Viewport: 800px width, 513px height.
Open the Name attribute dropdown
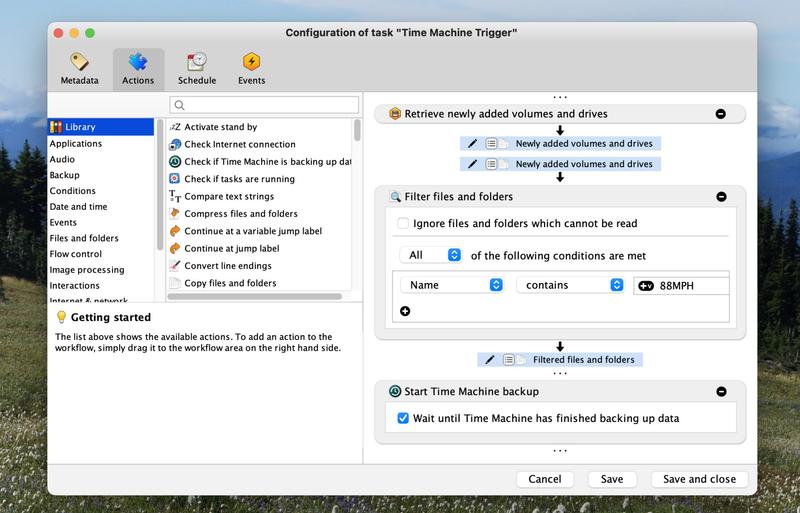click(452, 285)
